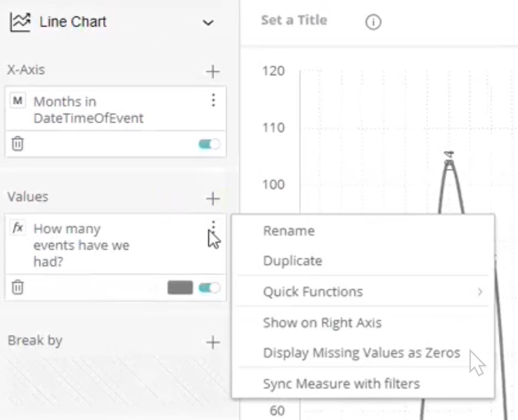Click Set a Title field
This screenshot has width=518, height=420.
[x=294, y=20]
